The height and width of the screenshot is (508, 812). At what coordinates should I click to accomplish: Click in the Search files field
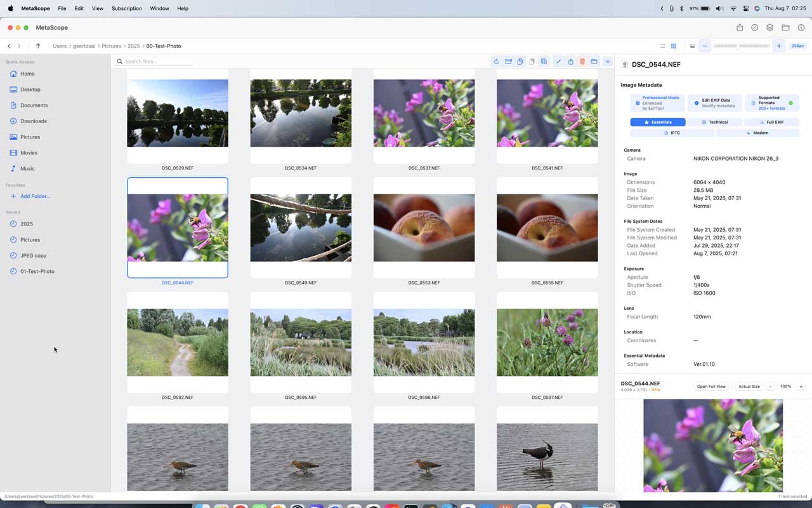(x=154, y=62)
